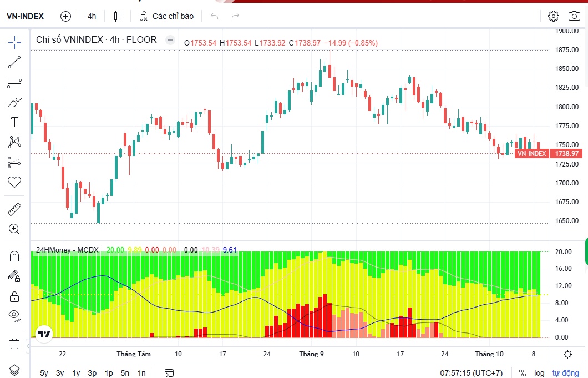Toggle auto scale 'tự động'
Viewport: 588px width, 378px height.
point(565,373)
